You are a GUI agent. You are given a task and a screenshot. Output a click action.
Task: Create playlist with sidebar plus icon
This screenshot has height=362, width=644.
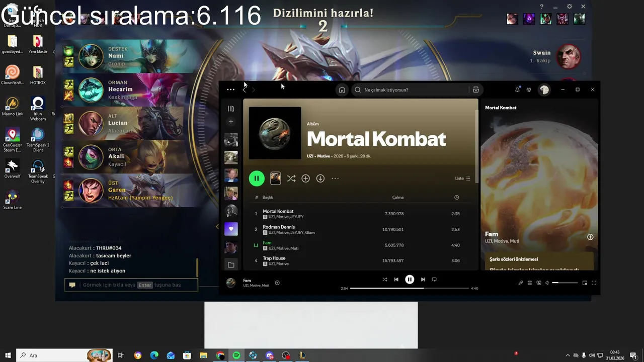231,122
